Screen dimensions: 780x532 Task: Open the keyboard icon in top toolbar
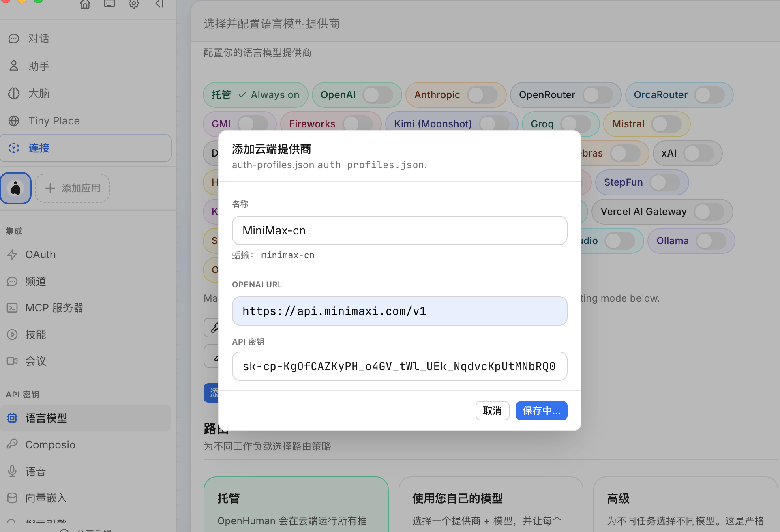click(109, 4)
